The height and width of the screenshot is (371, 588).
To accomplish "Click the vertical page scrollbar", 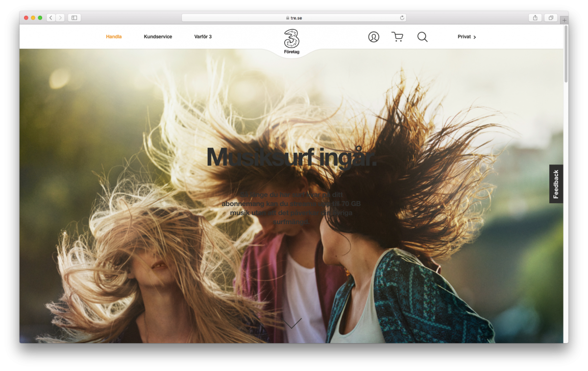I will [566, 54].
